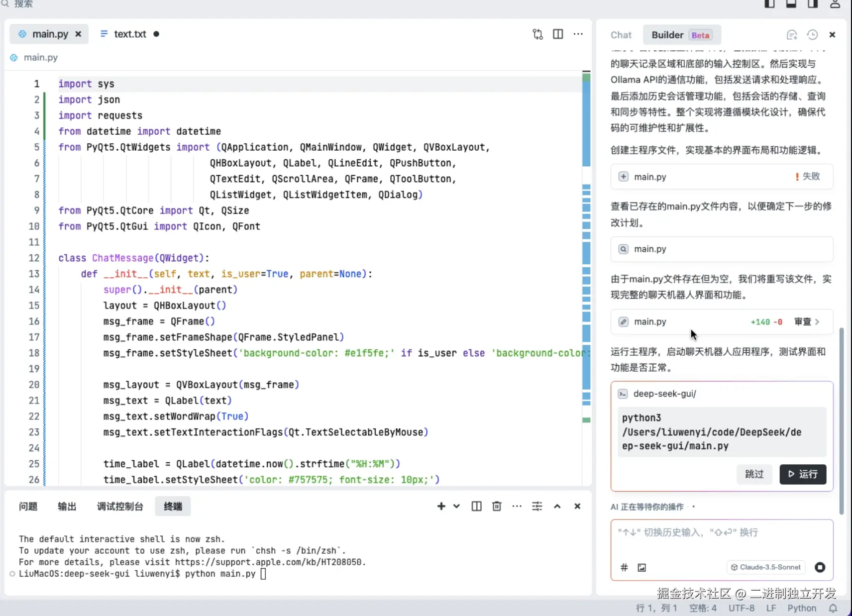Viewport: 852px width, 616px height.
Task: Click the terminal command line
Action: coord(142,574)
